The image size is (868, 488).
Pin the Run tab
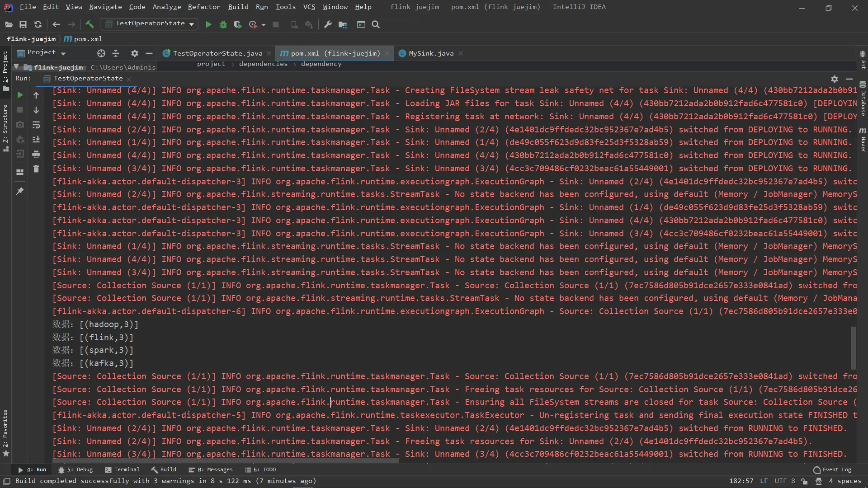(20, 192)
